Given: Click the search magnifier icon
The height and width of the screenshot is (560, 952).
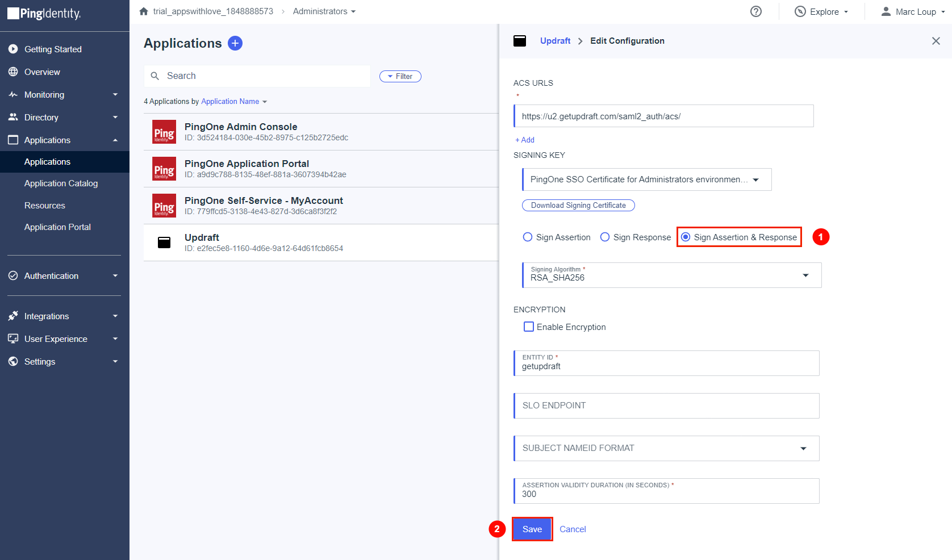Looking at the screenshot, I should (155, 76).
